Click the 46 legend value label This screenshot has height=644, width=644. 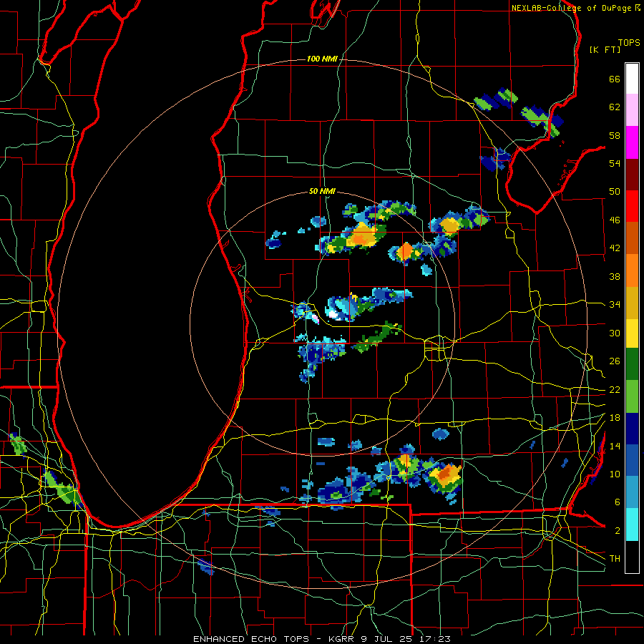click(x=615, y=220)
